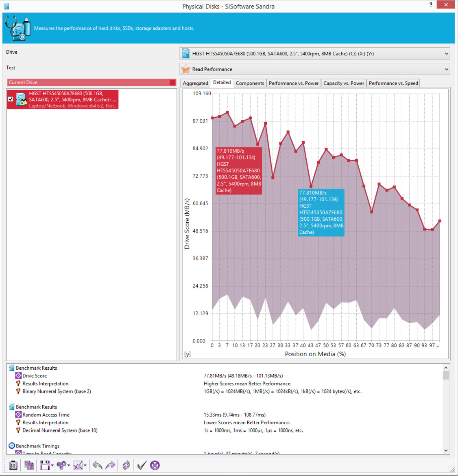Click 'Higher Scores mean Better Performance' text
Screen dimensions: 458x476
tap(247, 384)
